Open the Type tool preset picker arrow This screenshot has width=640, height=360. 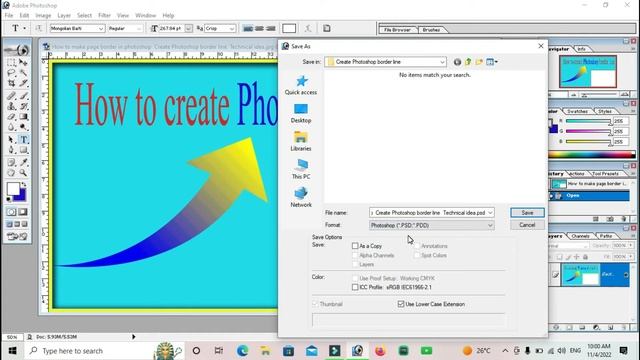[24, 28]
